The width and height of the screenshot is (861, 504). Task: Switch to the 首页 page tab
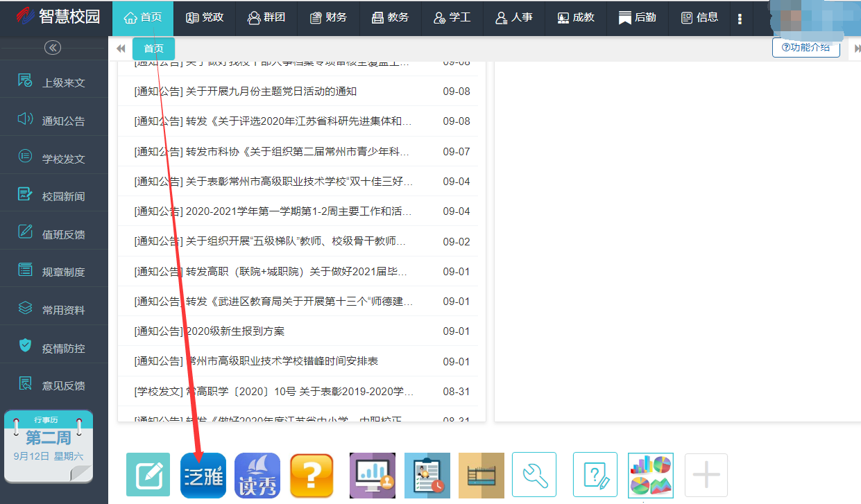pos(153,49)
